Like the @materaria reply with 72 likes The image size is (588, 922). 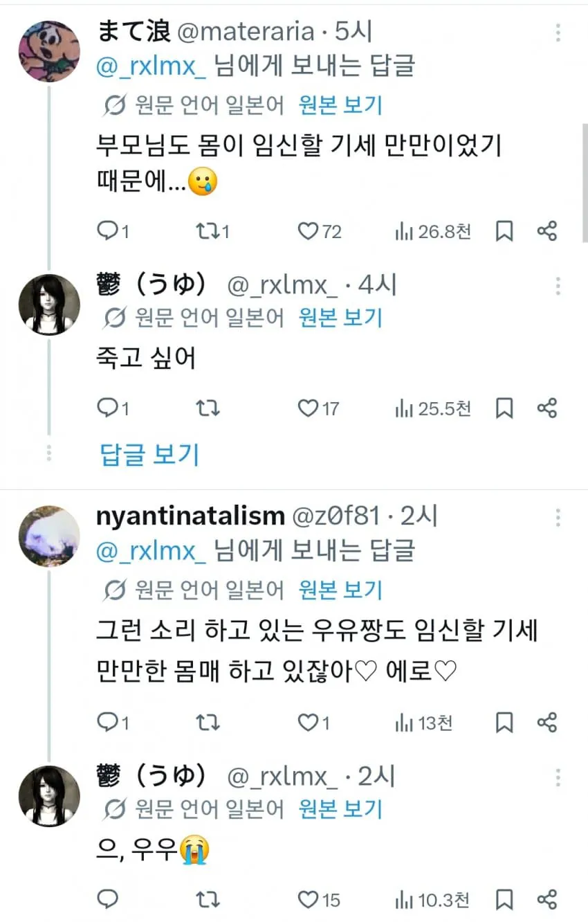pyautogui.click(x=309, y=231)
